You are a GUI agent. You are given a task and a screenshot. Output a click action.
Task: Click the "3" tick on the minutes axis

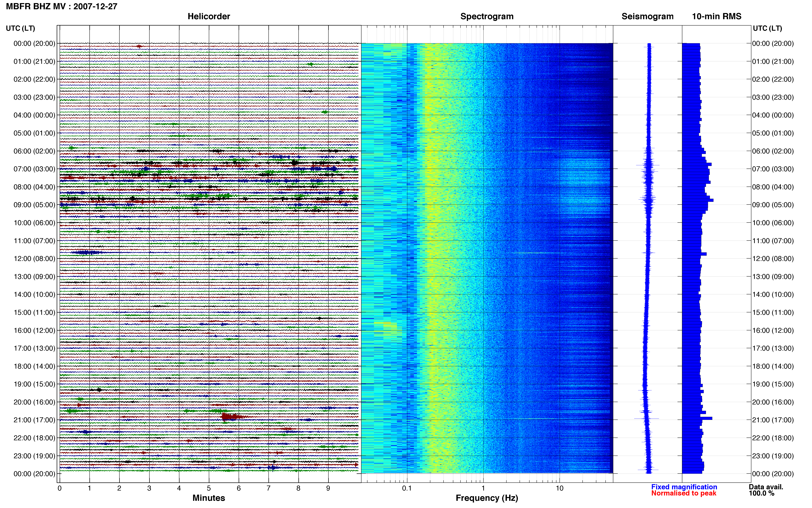click(149, 488)
